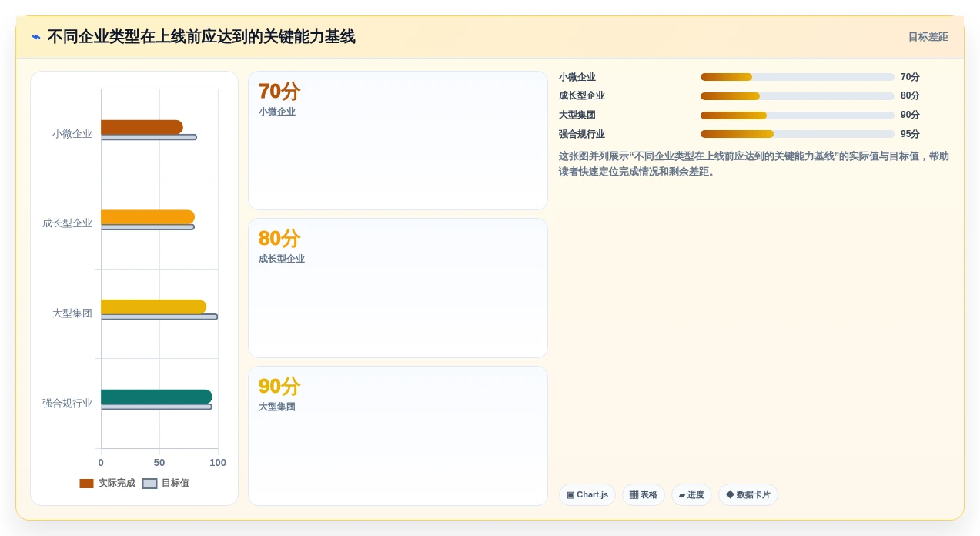Viewport: 980px width, 536px height.
Task: Click the 大型集团 axis label in chart
Action: [72, 313]
